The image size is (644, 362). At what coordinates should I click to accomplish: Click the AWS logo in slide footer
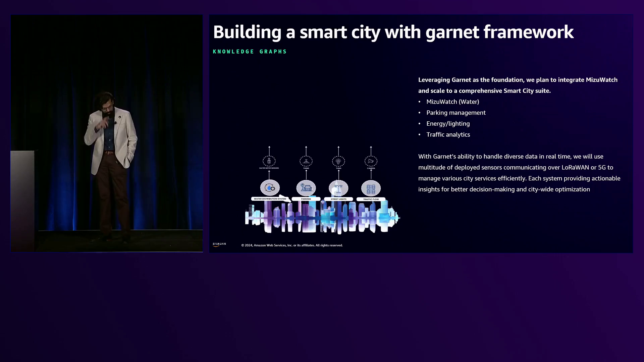[x=219, y=245]
